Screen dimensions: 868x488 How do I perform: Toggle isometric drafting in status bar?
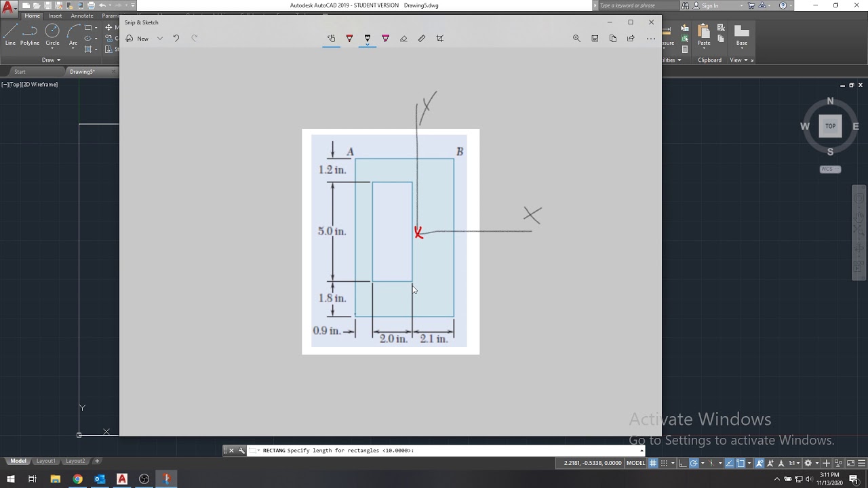tap(711, 463)
